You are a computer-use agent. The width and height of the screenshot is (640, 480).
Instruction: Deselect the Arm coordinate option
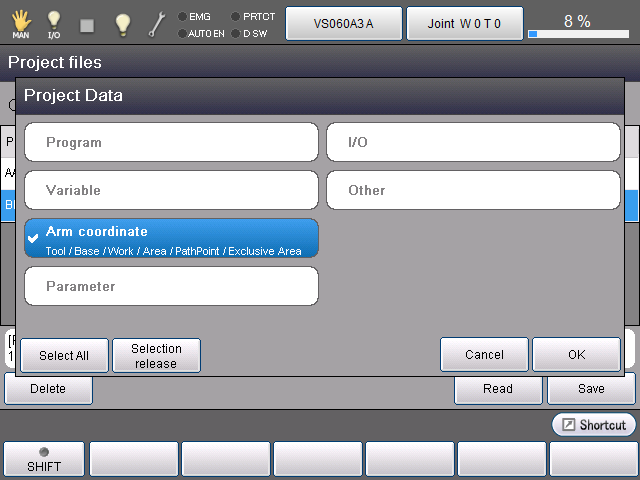[x=171, y=239]
